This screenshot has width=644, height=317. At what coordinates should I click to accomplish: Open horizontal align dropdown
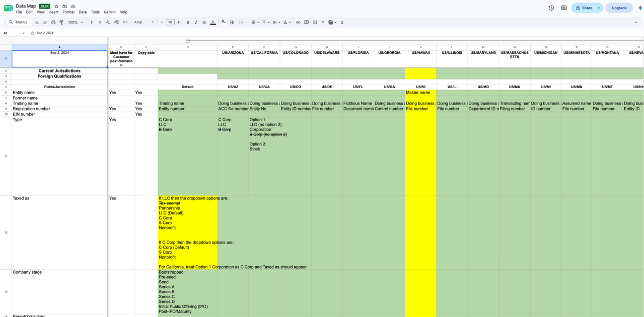[x=254, y=22]
